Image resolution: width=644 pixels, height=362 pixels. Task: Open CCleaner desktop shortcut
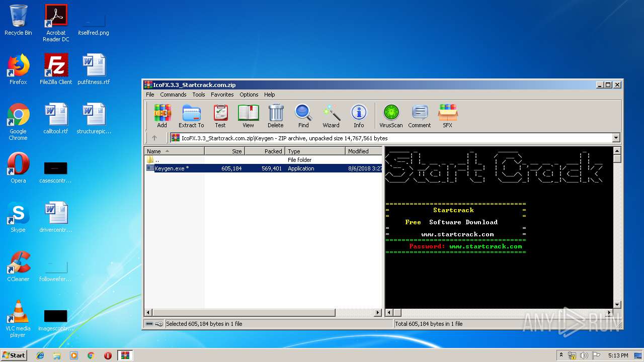point(18,266)
